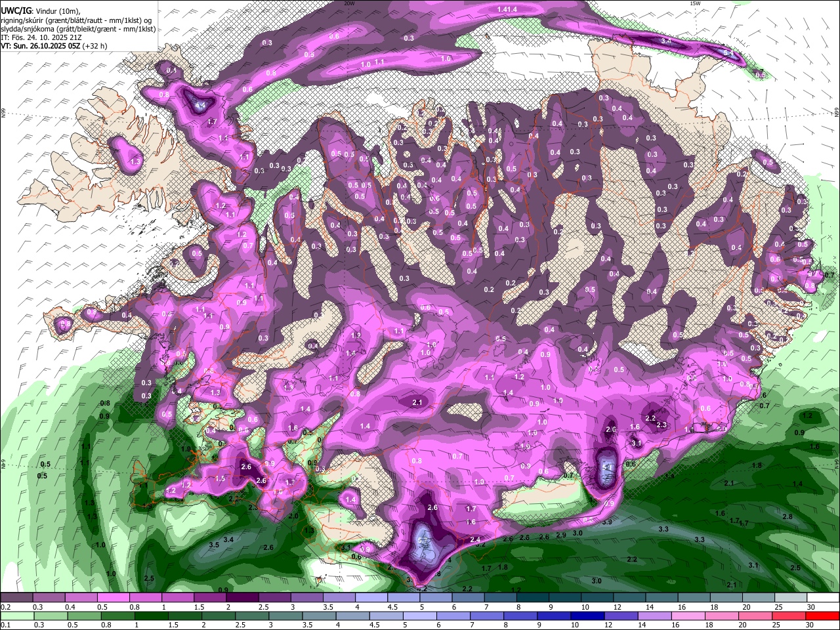Click the '3.5' rain value over the green area

[x=214, y=545]
